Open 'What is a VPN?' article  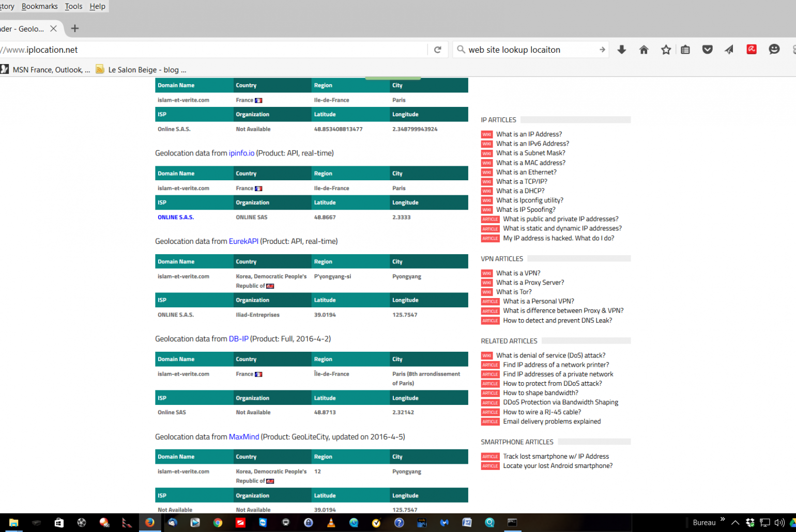coord(518,273)
